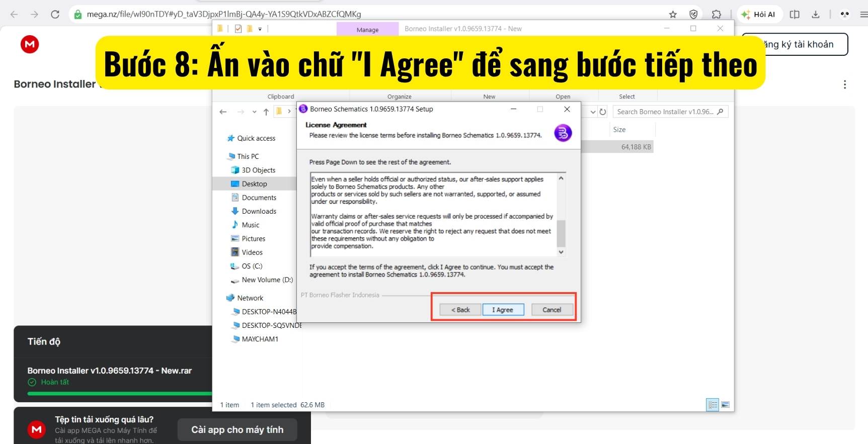The width and height of the screenshot is (868, 444).
Task: Click the MEGA download progress bar
Action: 120,393
